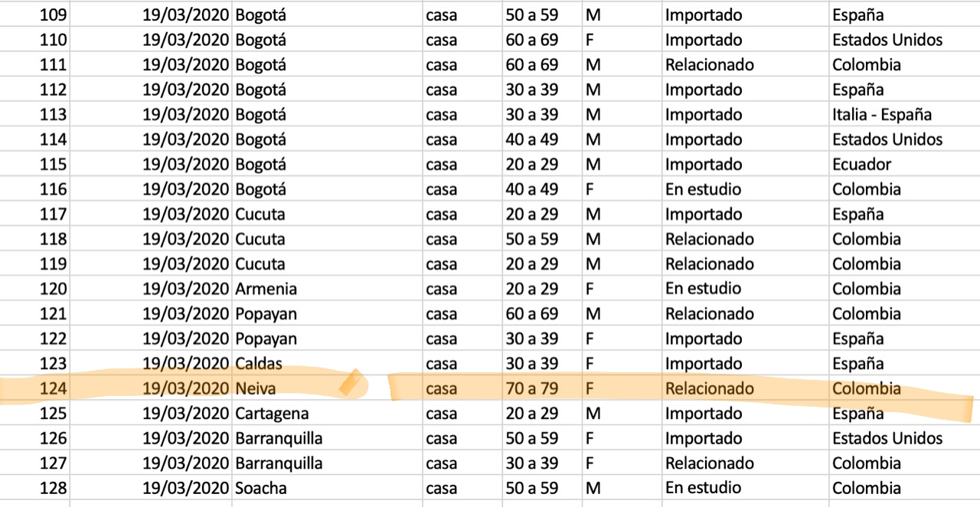980x507 pixels.
Task: Click the En estudio cell in row 120
Action: [745, 289]
